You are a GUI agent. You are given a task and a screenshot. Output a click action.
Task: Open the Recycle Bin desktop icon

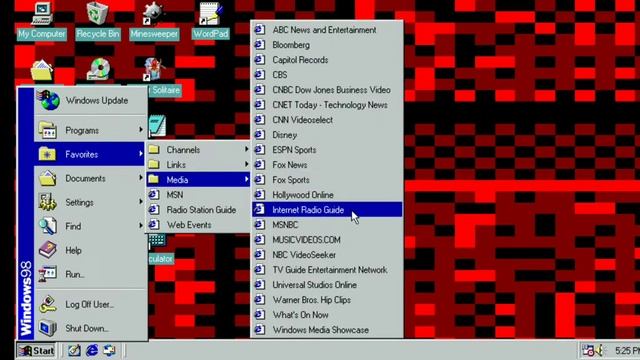(98, 20)
